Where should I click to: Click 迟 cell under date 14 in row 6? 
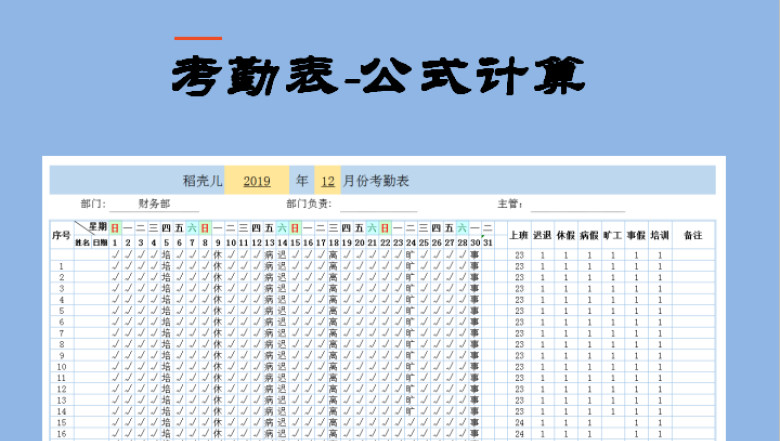click(282, 322)
